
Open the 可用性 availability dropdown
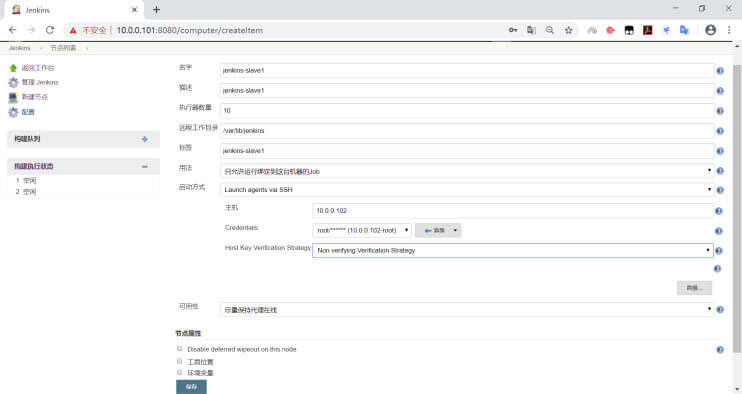[x=467, y=309]
